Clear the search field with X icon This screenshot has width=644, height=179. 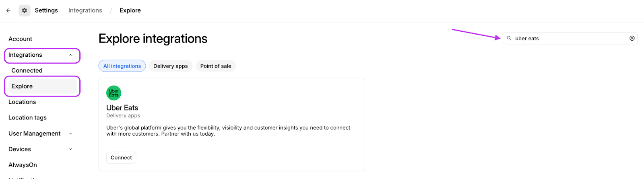pos(632,38)
